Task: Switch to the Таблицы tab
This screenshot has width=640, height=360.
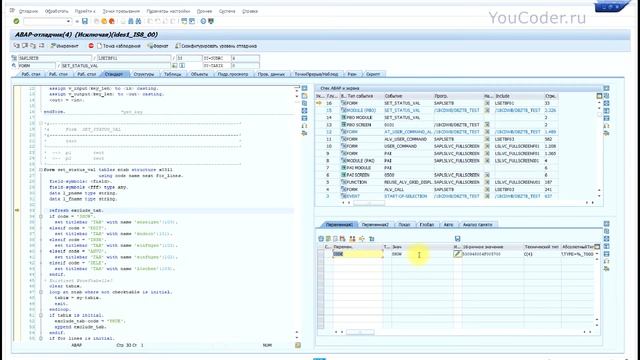Action: [173, 74]
